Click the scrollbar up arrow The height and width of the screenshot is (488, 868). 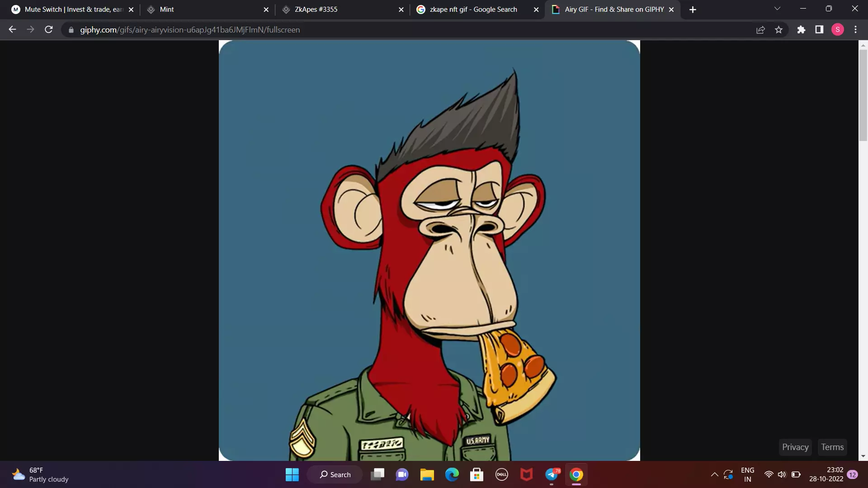[863, 45]
